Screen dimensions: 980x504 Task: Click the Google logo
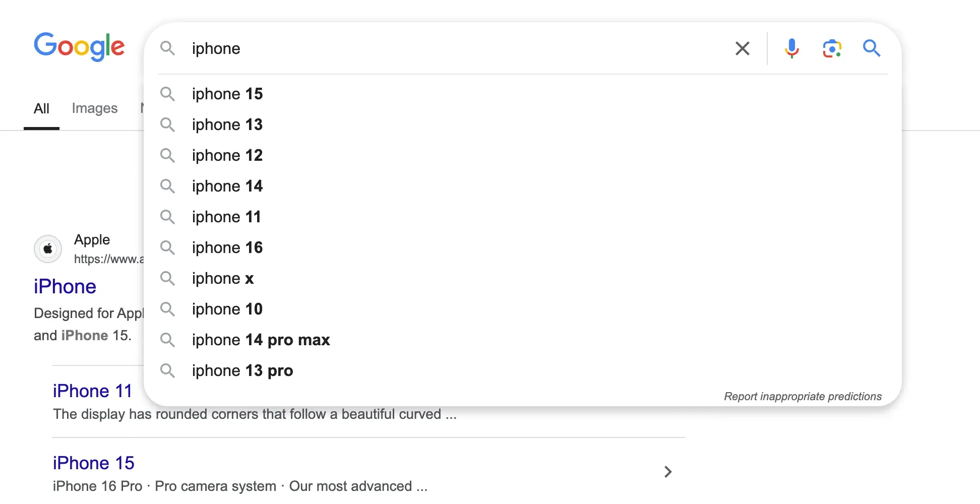pos(79,46)
